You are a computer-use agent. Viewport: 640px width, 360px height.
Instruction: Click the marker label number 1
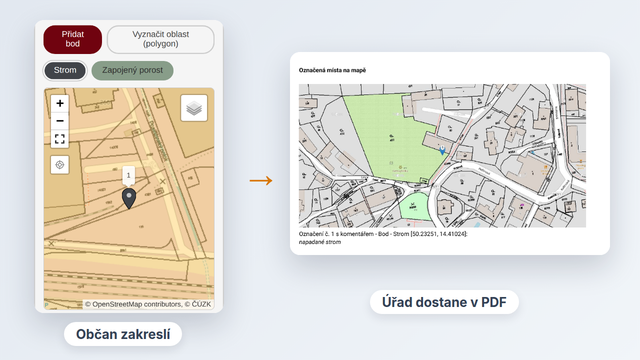click(129, 176)
